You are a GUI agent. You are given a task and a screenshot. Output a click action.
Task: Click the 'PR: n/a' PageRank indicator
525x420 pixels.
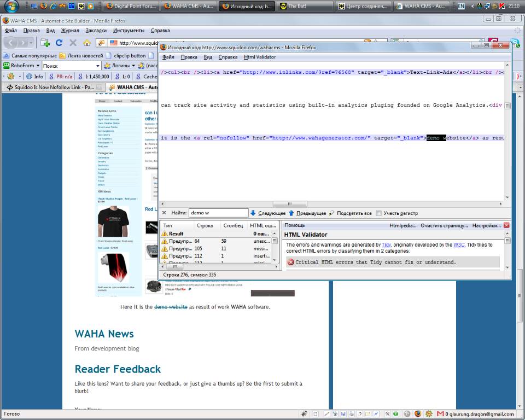click(x=61, y=77)
